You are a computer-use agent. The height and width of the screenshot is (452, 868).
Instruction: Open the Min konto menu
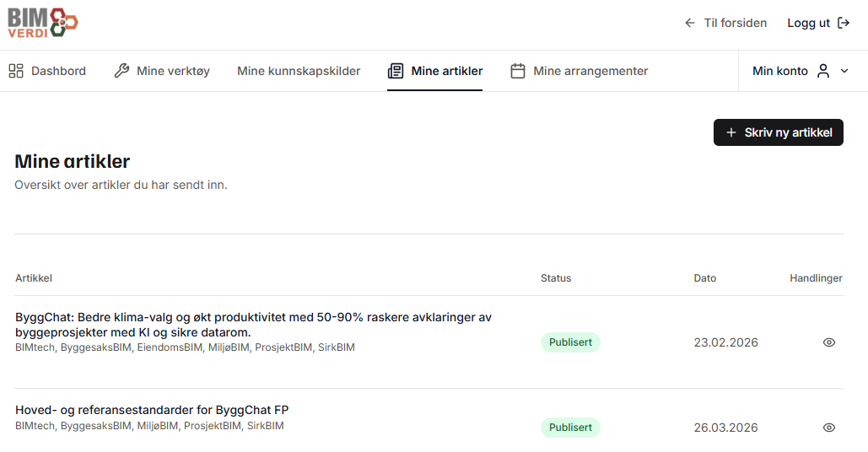coord(801,71)
